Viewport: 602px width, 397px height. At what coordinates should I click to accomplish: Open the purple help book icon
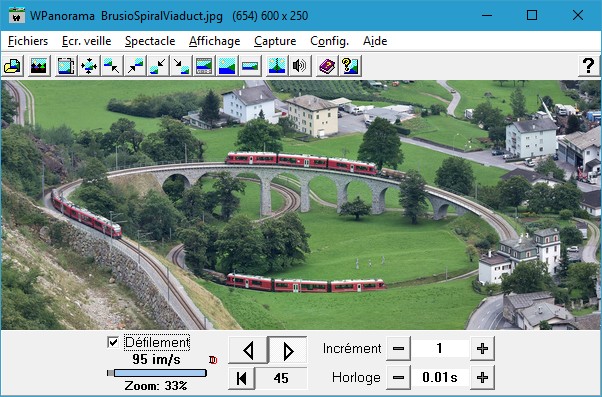click(x=327, y=66)
